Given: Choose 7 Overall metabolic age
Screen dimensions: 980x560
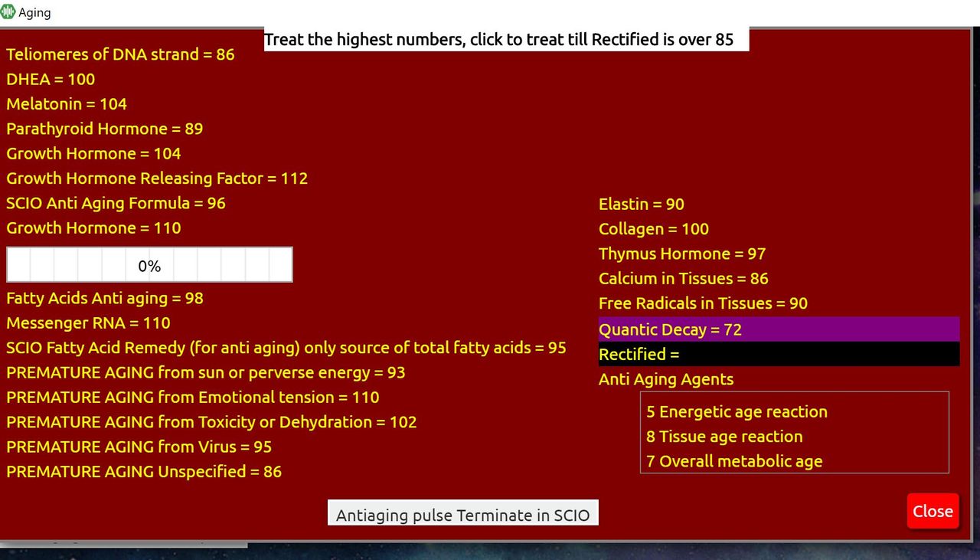Looking at the screenshot, I should 734,461.
